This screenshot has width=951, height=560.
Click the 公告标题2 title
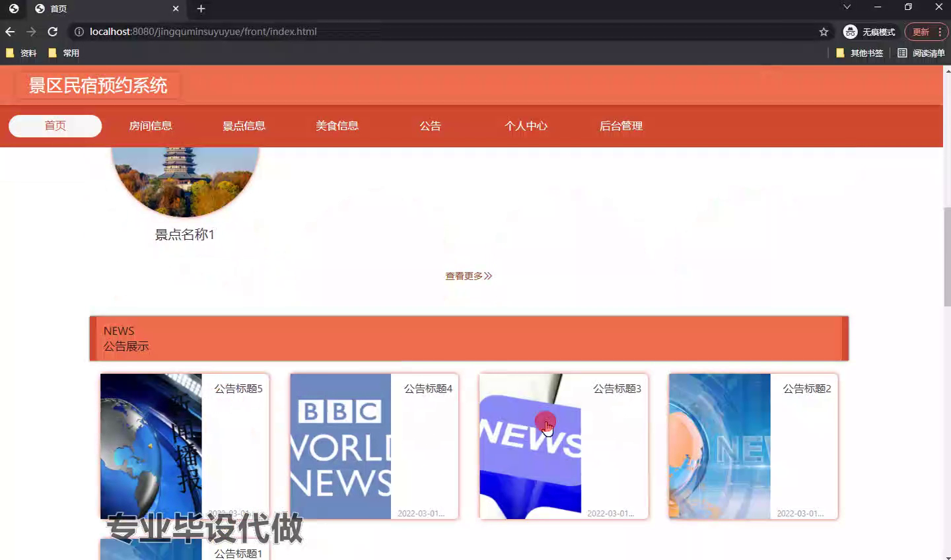pyautogui.click(x=807, y=389)
